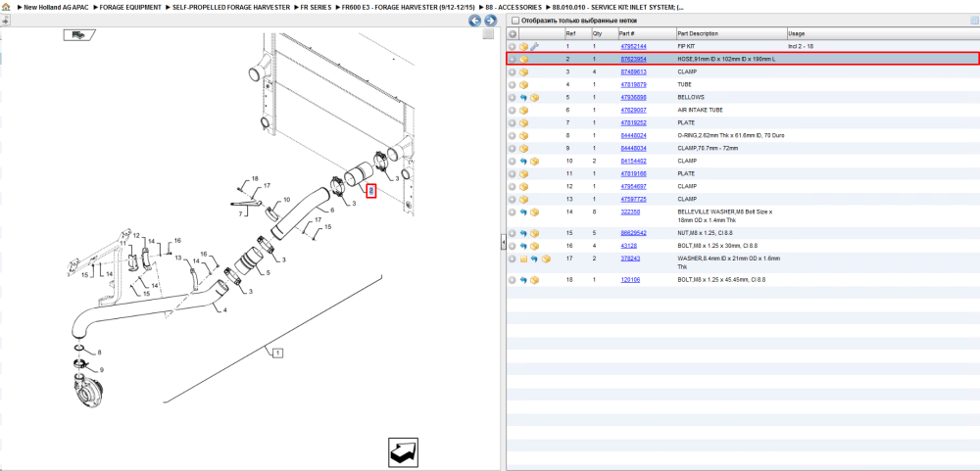Open part number 84448024 link

tap(633, 135)
